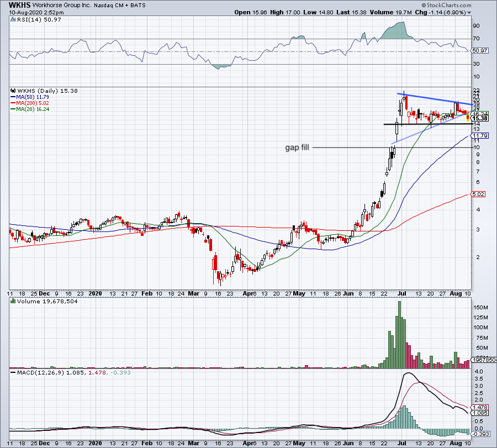Image resolution: width=497 pixels, height=448 pixels.
Task: Click the 6 label on price axis
Action: point(478,182)
